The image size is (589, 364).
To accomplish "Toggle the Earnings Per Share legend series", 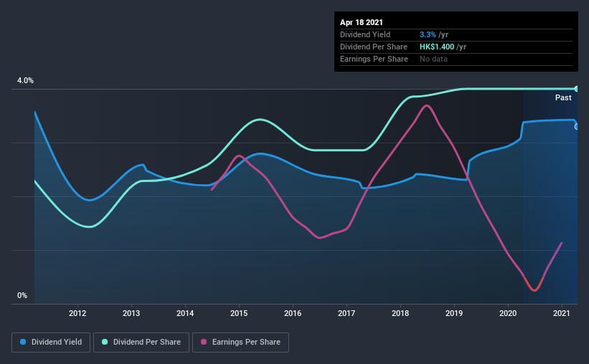I will point(240,343).
